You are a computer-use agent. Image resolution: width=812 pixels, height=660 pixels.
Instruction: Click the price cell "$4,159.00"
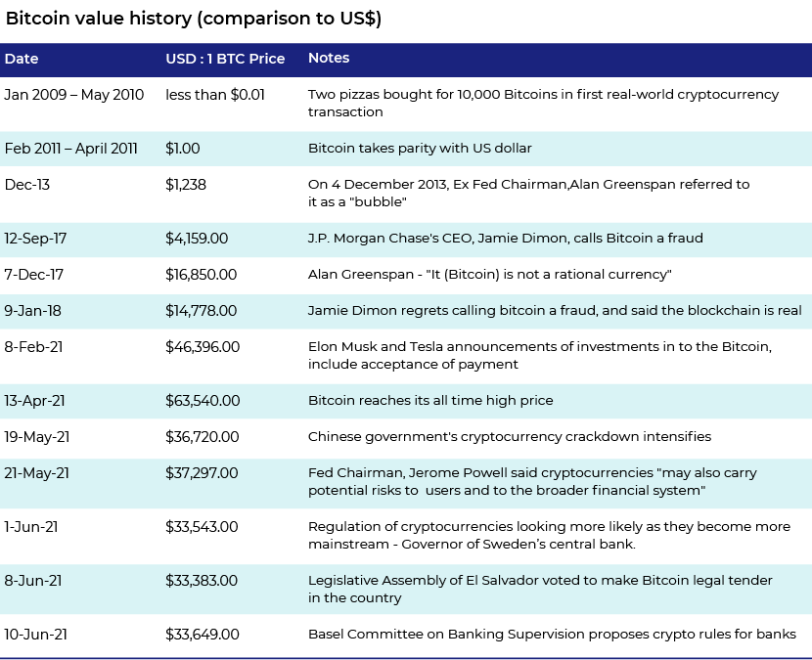[197, 239]
